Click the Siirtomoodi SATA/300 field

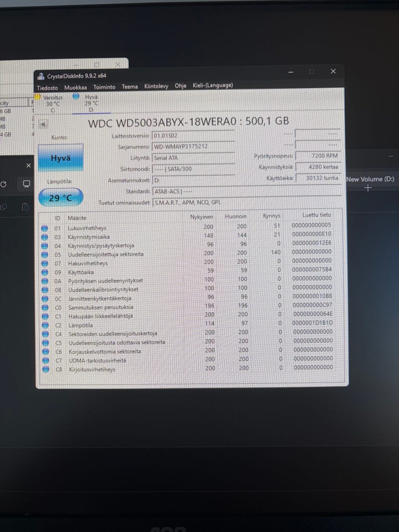point(193,169)
